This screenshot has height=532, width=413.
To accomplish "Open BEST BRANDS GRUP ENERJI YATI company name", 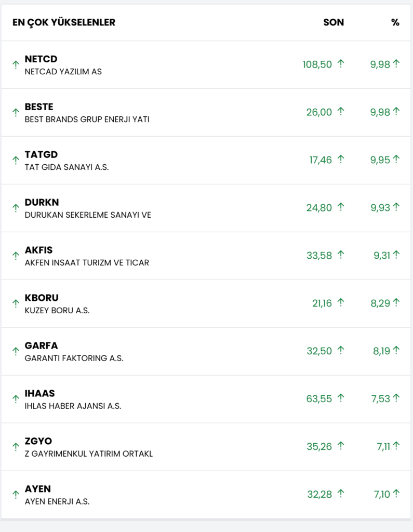I will [x=87, y=119].
